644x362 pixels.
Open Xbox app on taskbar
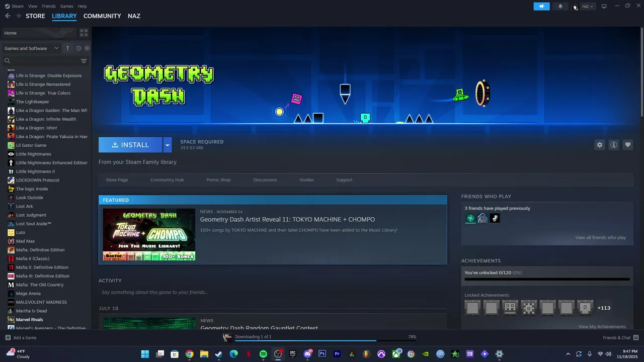coord(396,354)
